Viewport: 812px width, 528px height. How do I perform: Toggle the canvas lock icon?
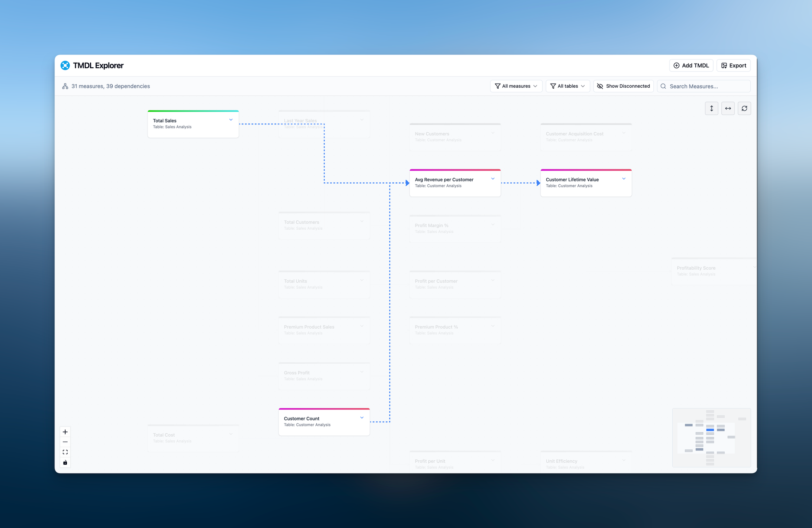pyautogui.click(x=65, y=462)
